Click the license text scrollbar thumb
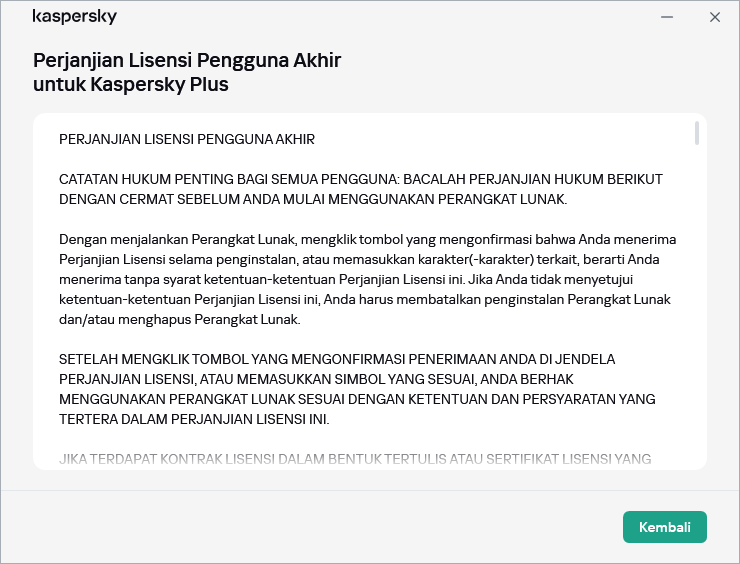The image size is (740, 564). coord(697,134)
